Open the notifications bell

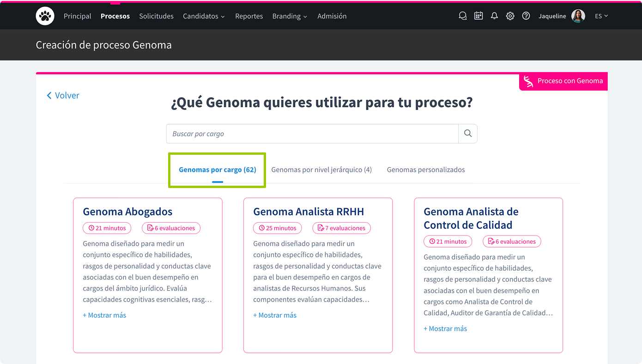pyautogui.click(x=494, y=16)
